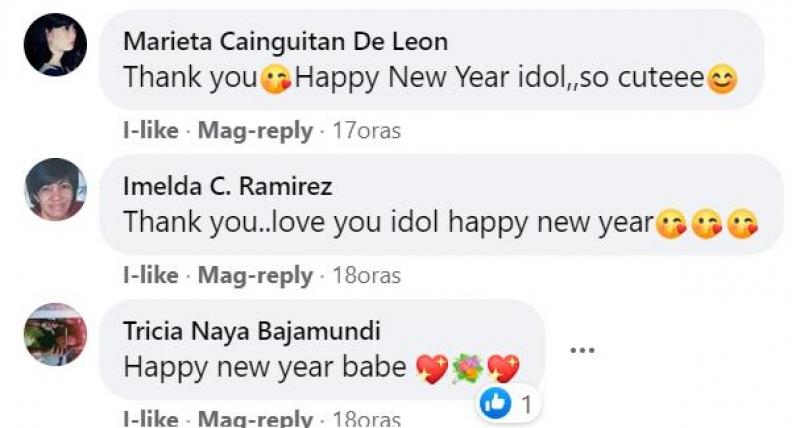
Task: Open the 18oras timestamp on Imelda's comment
Action: point(366,276)
